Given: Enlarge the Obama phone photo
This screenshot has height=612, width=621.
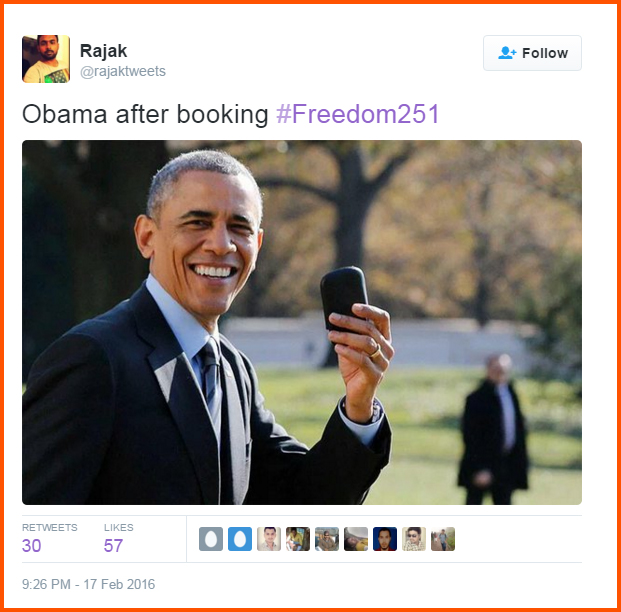Looking at the screenshot, I should click(x=302, y=322).
